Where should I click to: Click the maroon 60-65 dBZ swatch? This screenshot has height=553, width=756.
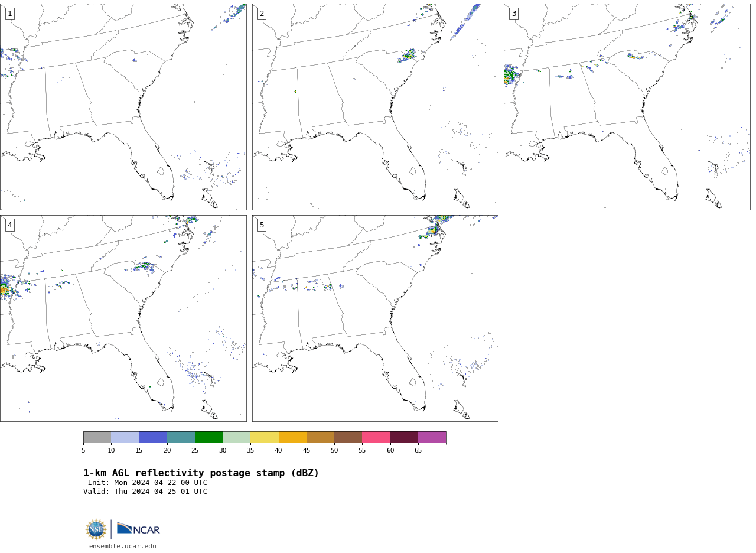click(404, 437)
